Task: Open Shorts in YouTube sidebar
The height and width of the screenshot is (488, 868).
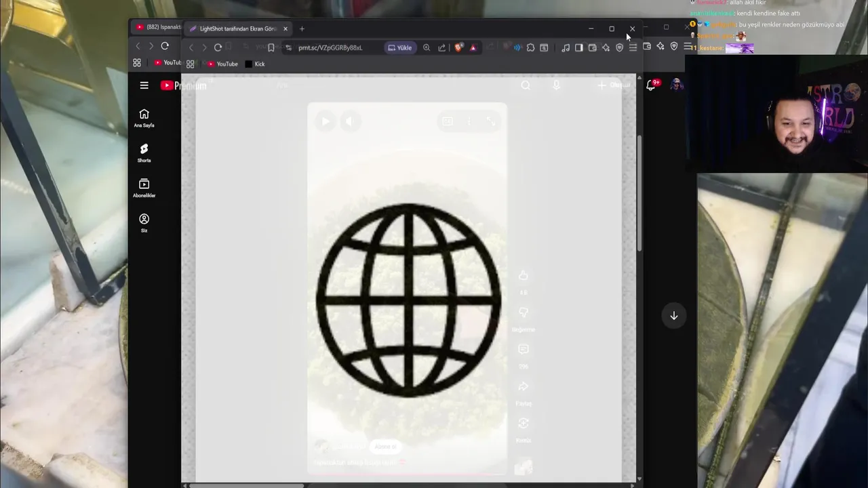Action: pyautogui.click(x=144, y=153)
